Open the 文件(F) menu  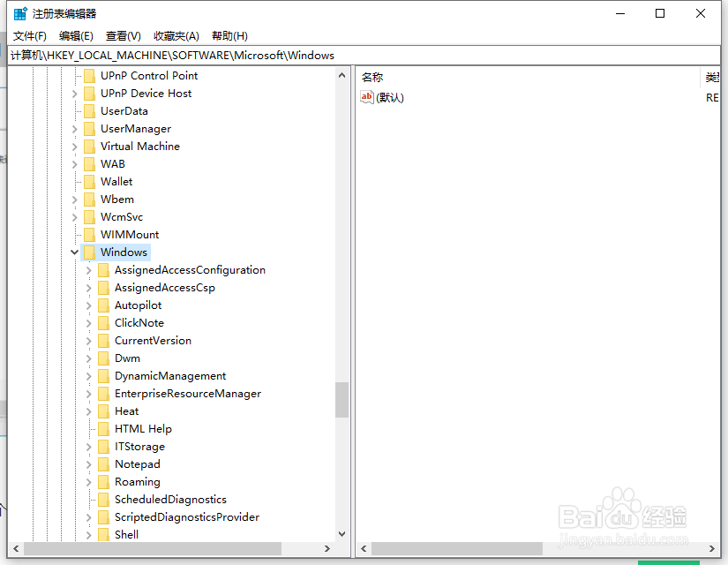(x=30, y=36)
